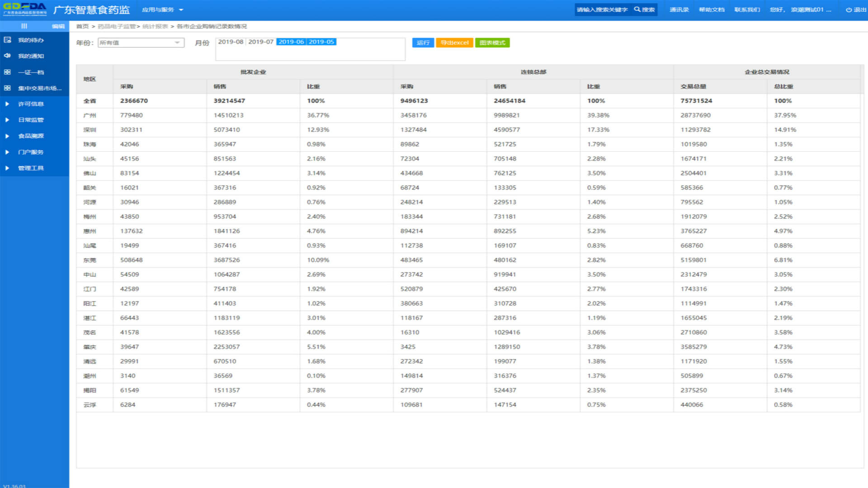Viewport: 868px width, 488px height.
Task: Select month 2019-07 in list
Action: [261, 42]
